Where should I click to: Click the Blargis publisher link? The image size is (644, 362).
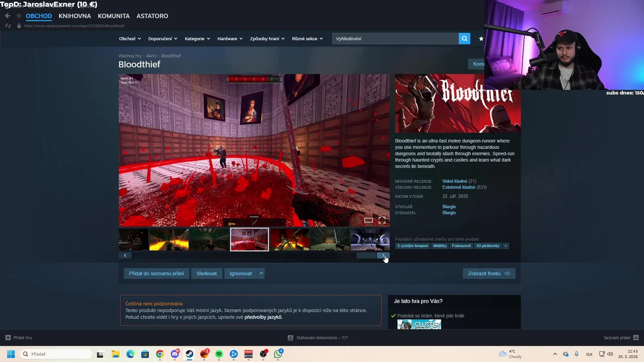[x=449, y=213]
